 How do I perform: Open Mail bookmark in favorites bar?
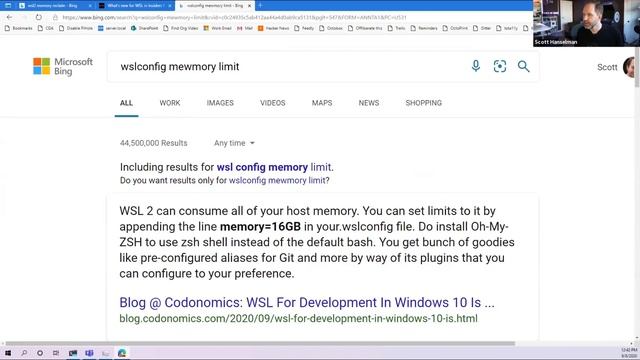point(245,28)
